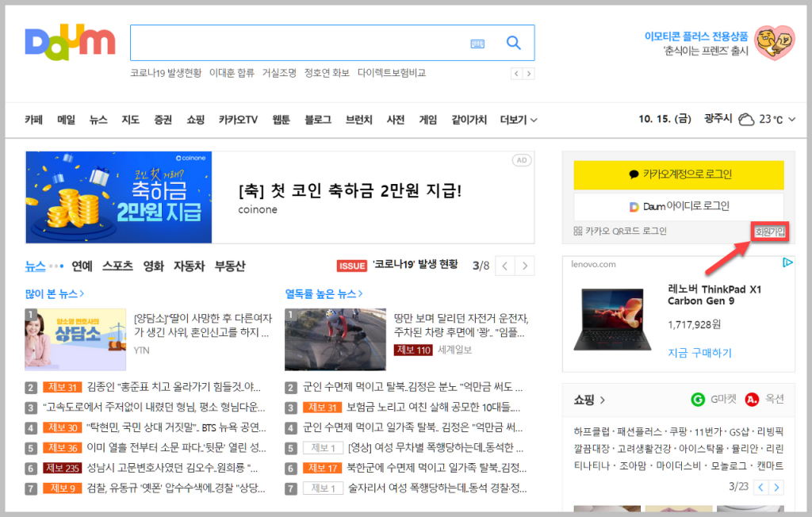Click the 제보 110 badge
Image resolution: width=812 pixels, height=517 pixels.
click(x=413, y=350)
